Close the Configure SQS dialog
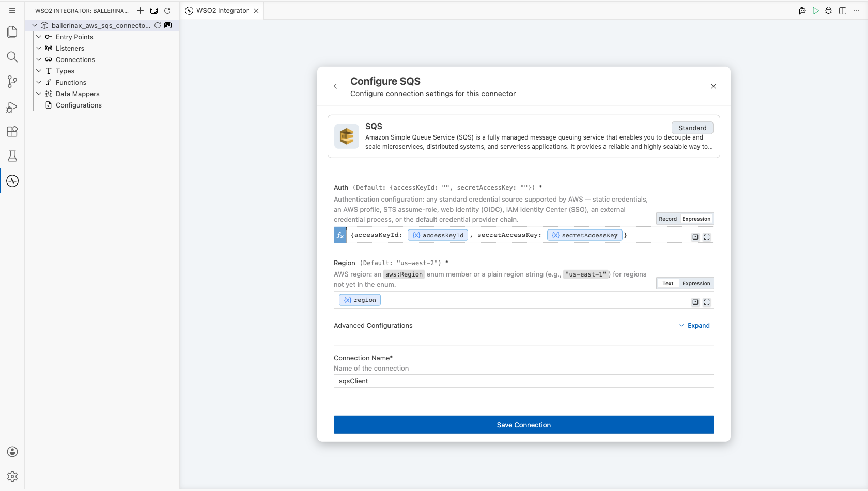868x491 pixels. [714, 86]
